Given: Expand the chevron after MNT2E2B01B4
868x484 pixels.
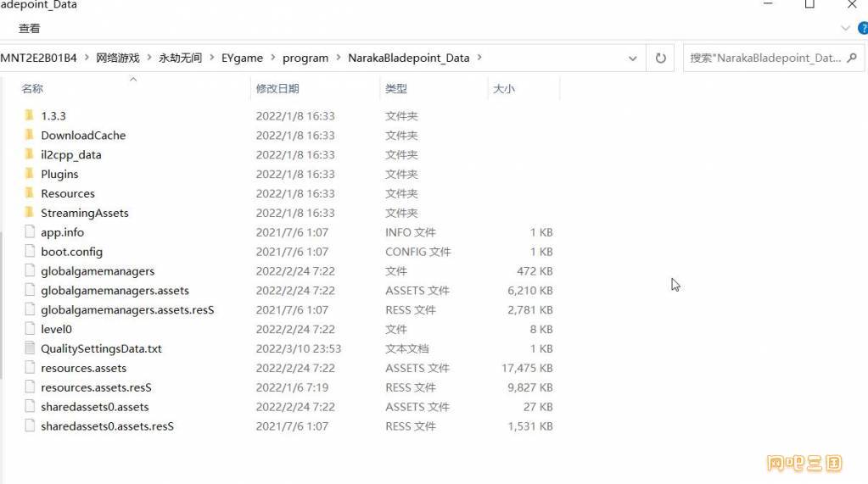Looking at the screenshot, I should click(87, 57).
